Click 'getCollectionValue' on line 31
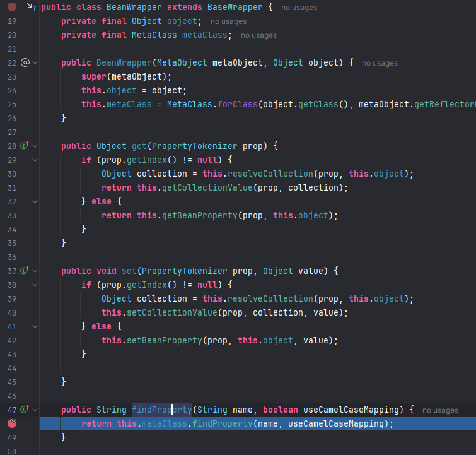Image resolution: width=476 pixels, height=455 pixels. [207, 187]
